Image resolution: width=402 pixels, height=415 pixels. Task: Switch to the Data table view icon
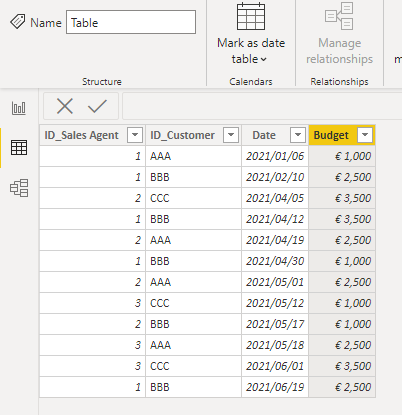coord(19,148)
